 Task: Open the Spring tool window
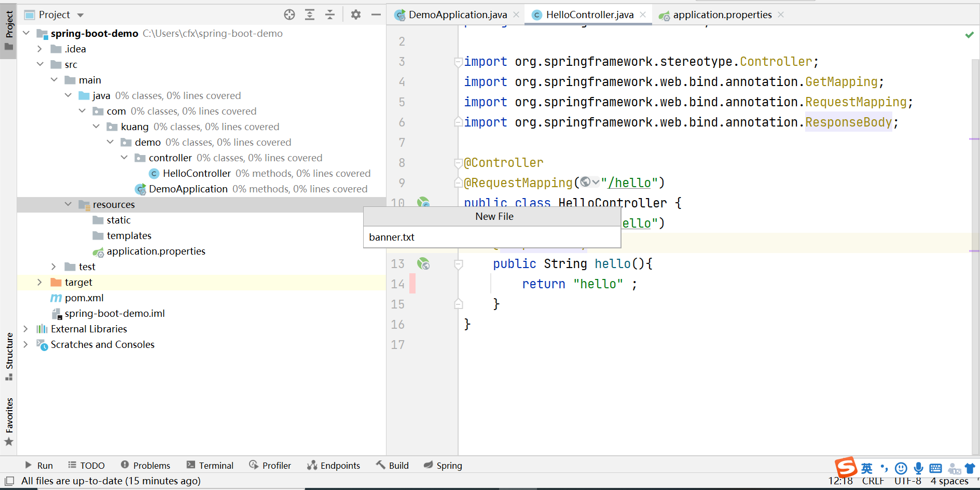tap(443, 465)
